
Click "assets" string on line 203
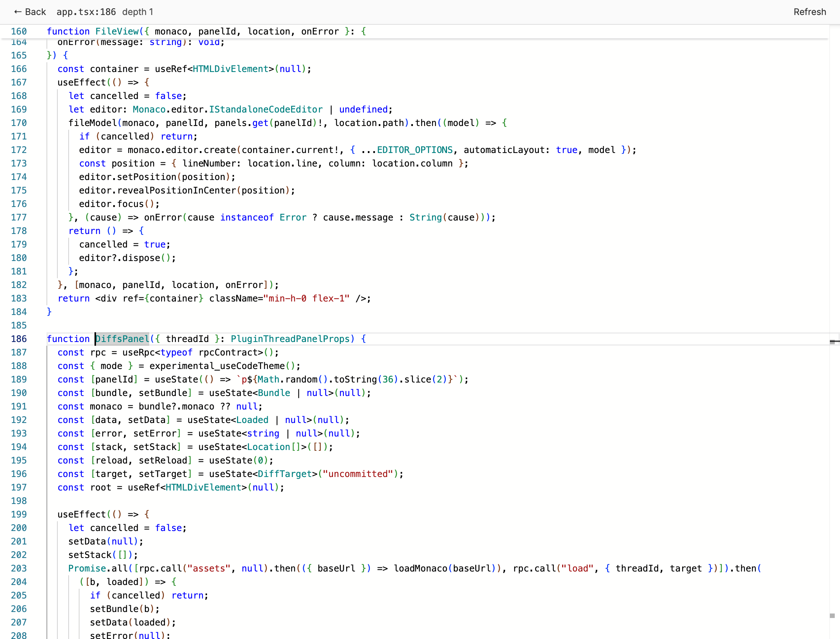[x=209, y=568]
